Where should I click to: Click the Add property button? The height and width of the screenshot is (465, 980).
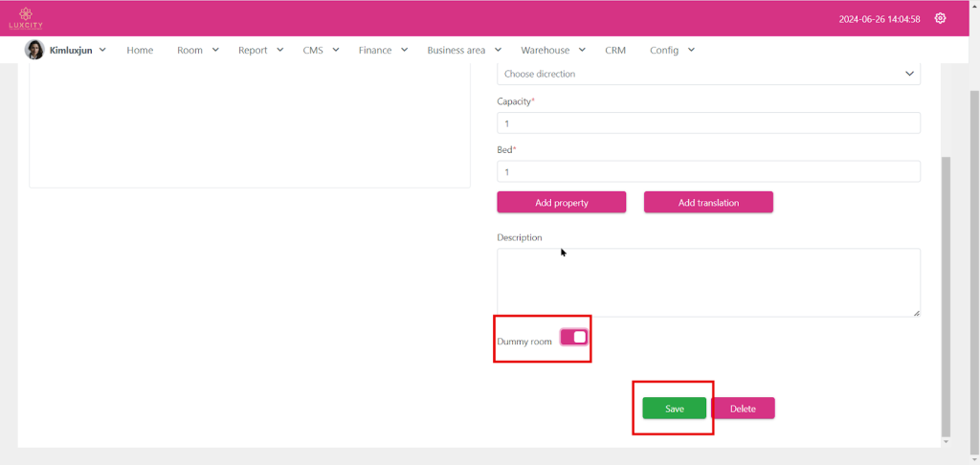561,202
